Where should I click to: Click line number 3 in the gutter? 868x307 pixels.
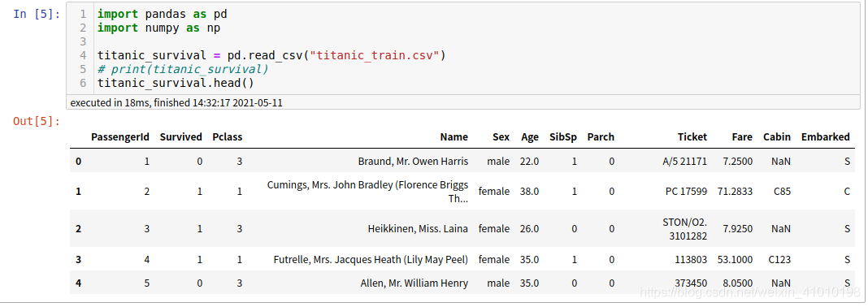pos(83,41)
